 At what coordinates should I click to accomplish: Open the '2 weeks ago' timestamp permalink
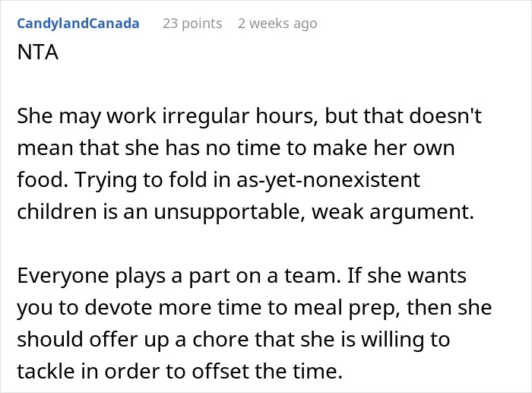click(277, 24)
